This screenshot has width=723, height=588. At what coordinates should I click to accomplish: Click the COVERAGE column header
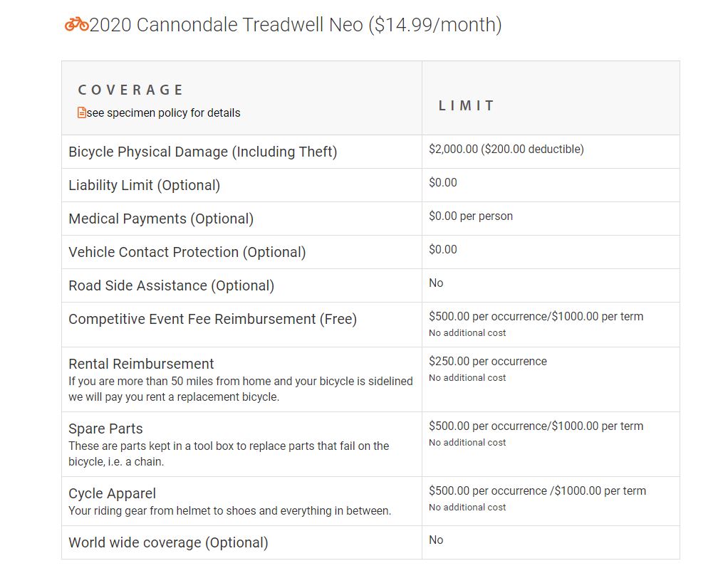(x=131, y=90)
